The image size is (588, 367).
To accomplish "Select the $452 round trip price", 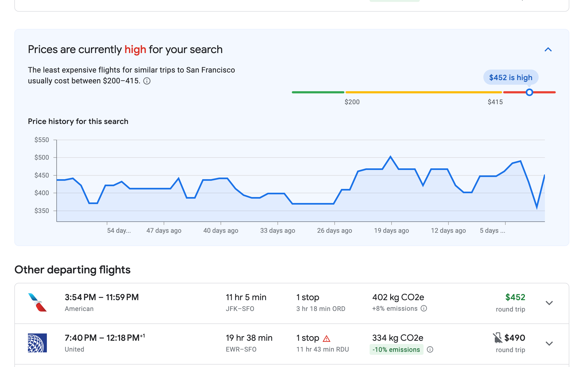I will coord(515,297).
